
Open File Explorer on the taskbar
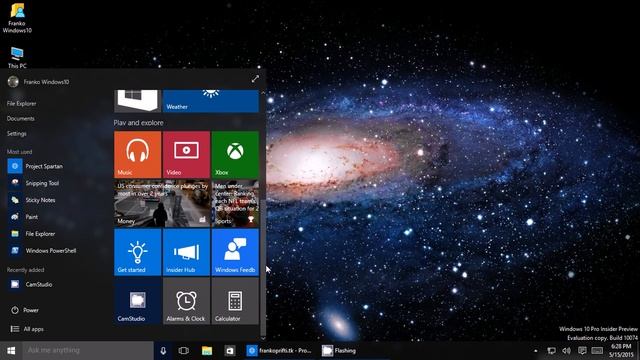pos(207,351)
